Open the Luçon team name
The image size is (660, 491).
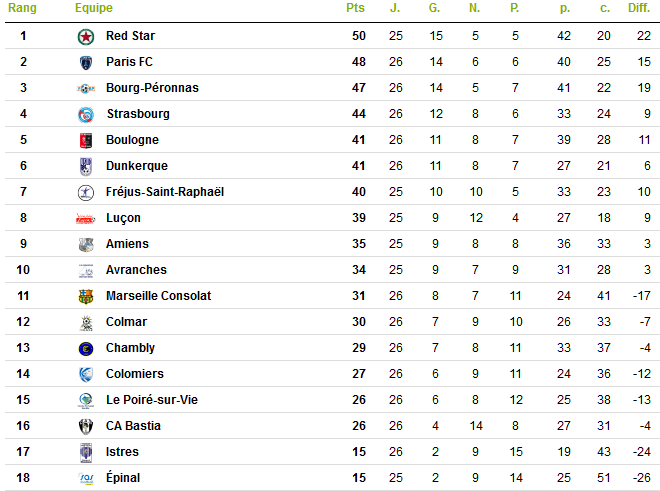[x=123, y=218]
